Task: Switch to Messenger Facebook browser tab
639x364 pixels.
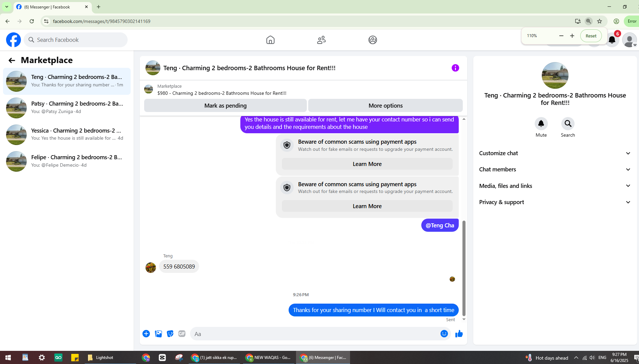Action: tap(52, 7)
